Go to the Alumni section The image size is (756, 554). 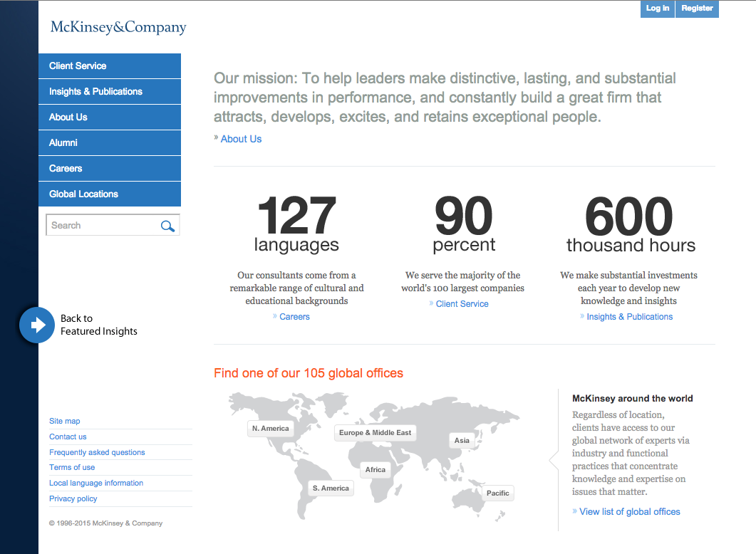(110, 142)
